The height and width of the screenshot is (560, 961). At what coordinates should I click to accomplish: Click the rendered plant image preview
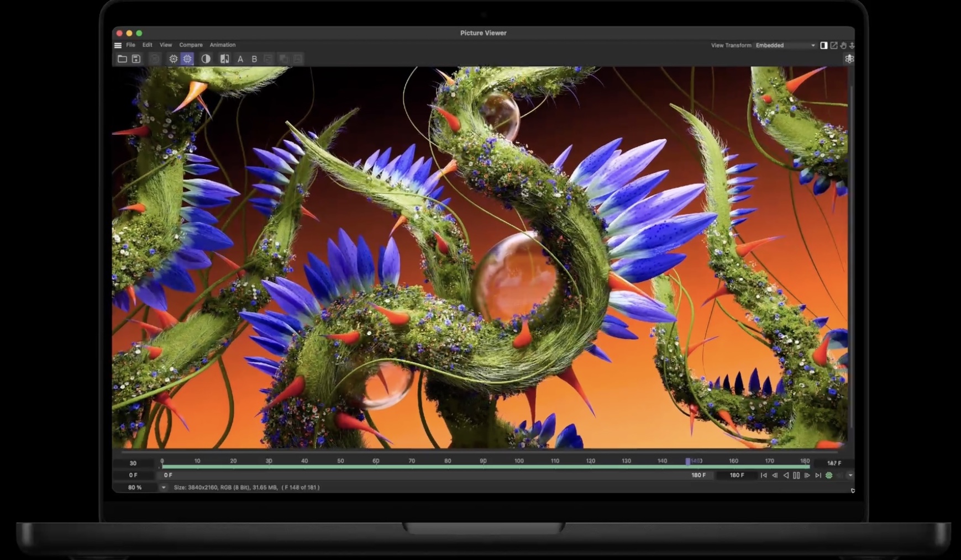(480, 257)
